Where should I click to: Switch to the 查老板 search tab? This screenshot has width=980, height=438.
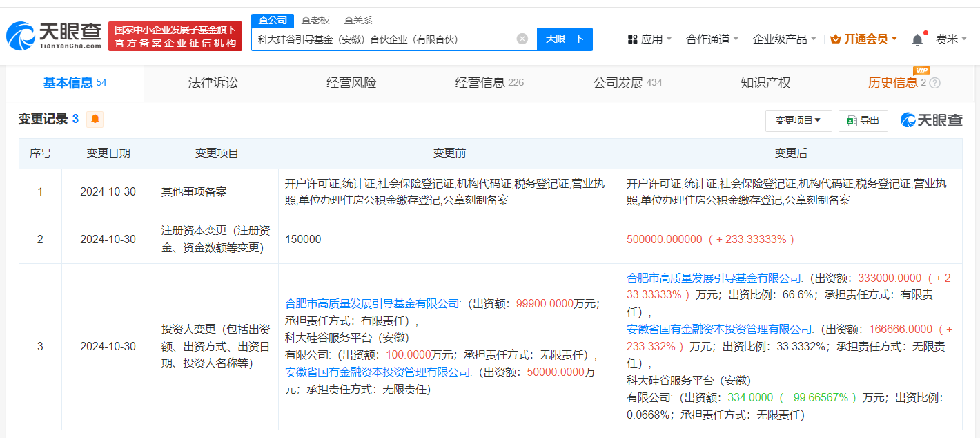click(x=315, y=20)
